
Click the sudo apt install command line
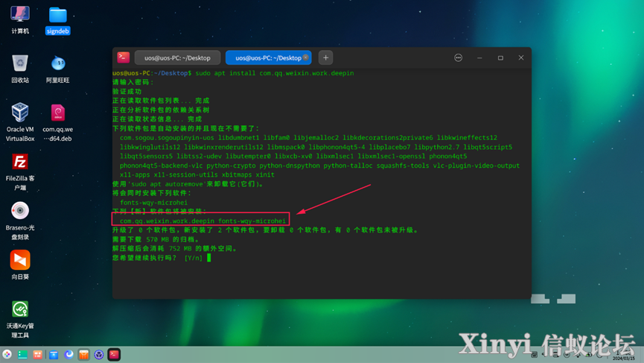[x=275, y=73]
